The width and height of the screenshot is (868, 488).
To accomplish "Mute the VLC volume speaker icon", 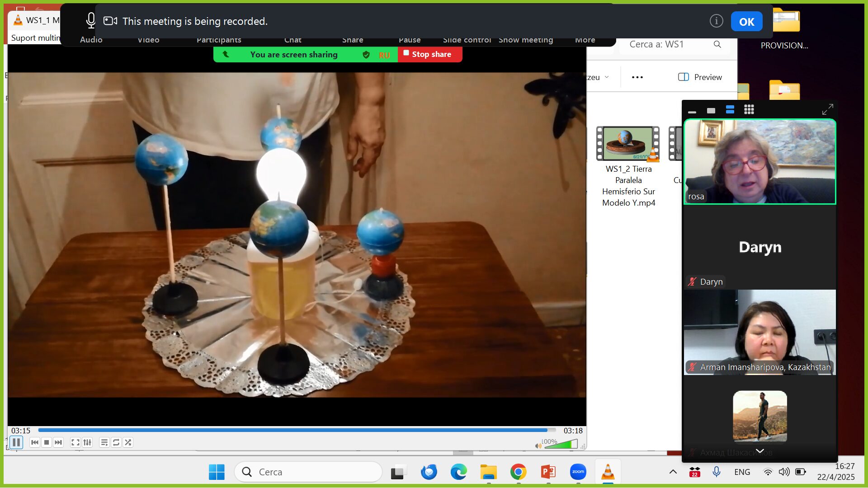I will coord(538,446).
